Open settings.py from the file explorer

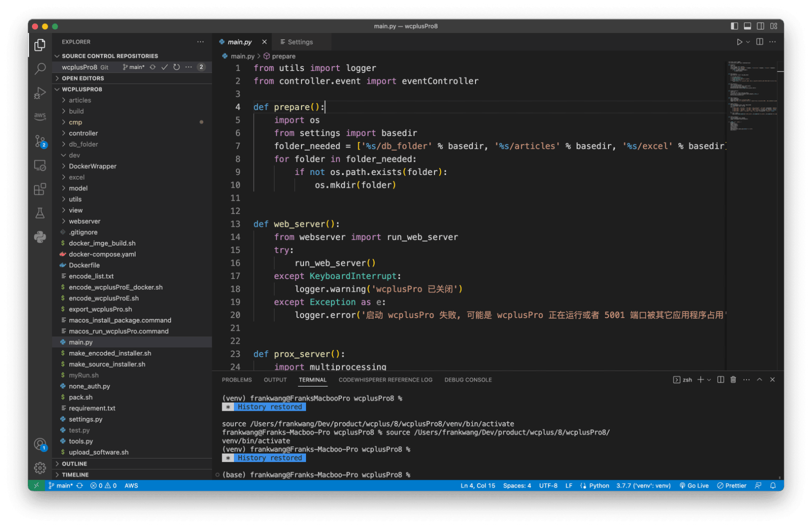click(x=85, y=419)
